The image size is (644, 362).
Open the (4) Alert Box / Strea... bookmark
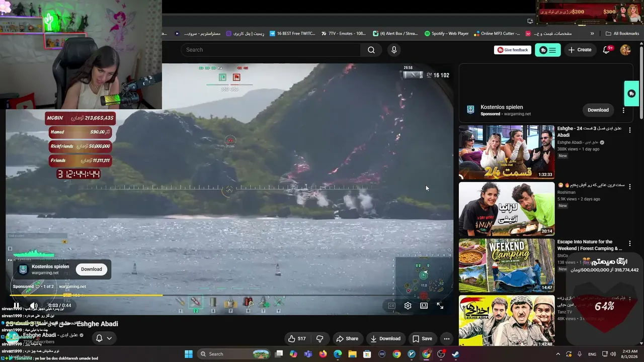click(395, 34)
